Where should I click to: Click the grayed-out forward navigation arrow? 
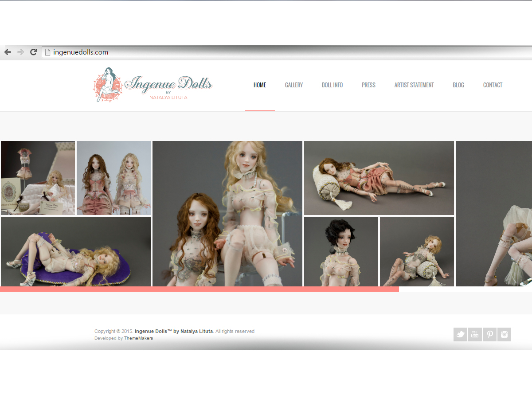pos(20,52)
